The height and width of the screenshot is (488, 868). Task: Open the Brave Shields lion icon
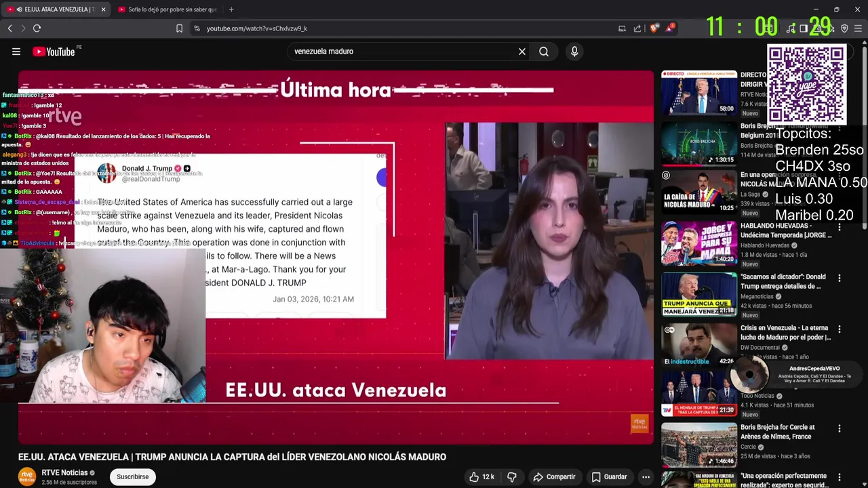(654, 28)
